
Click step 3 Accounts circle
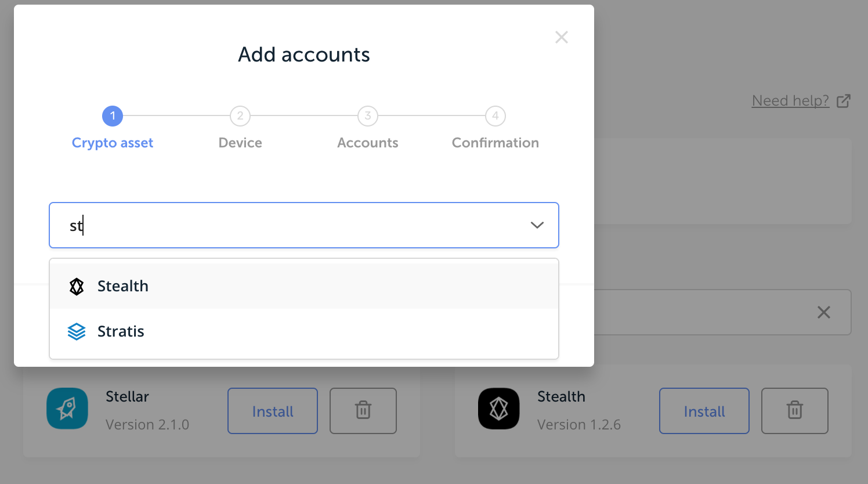(368, 116)
